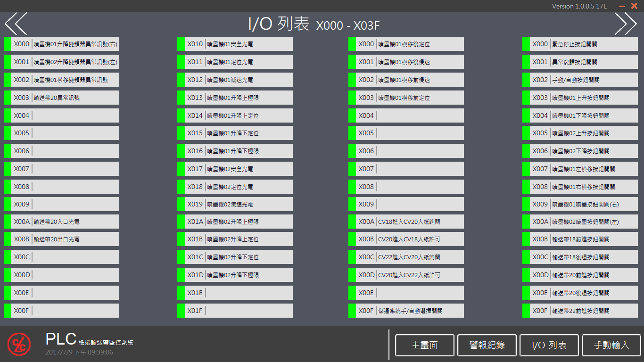Click the right double-chevron next page arrow

click(626, 24)
